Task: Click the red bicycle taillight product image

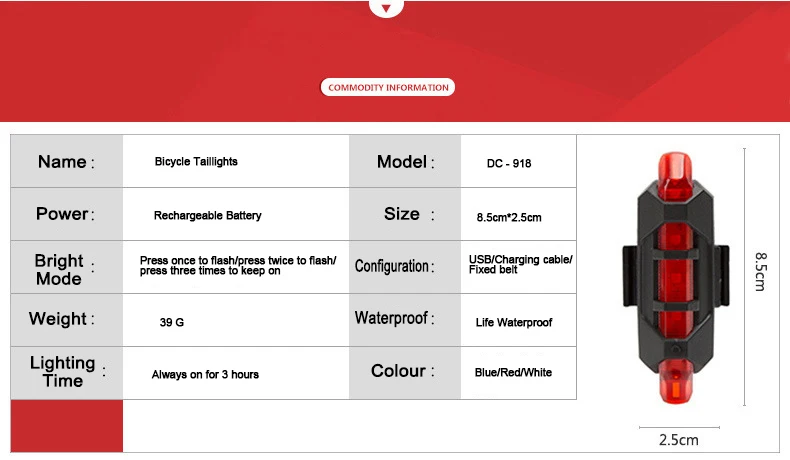Action: click(676, 278)
